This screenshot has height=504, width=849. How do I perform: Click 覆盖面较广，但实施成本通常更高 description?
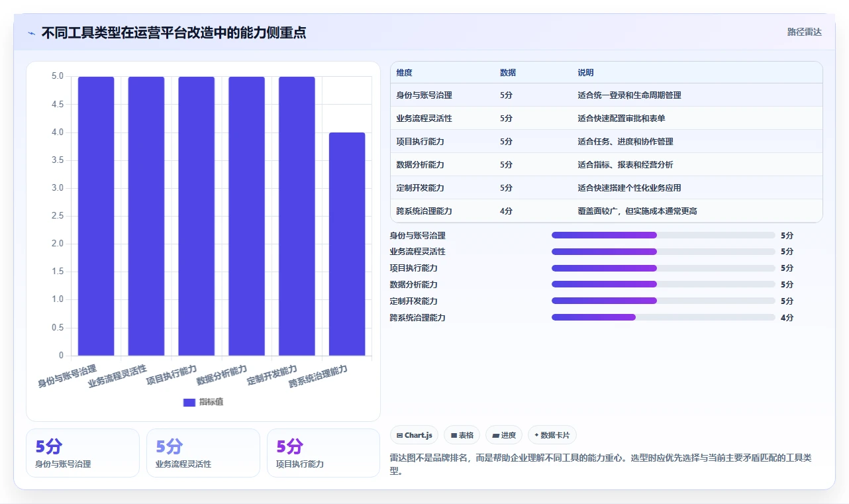point(637,211)
